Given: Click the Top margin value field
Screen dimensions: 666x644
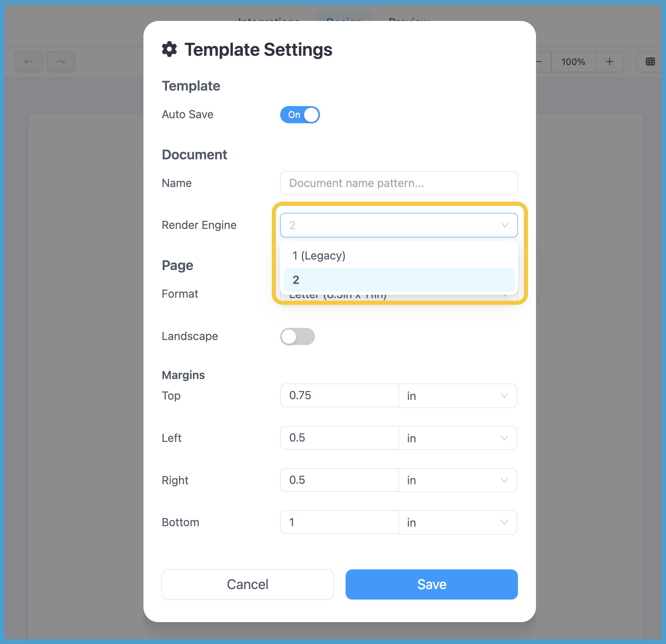Looking at the screenshot, I should [339, 395].
